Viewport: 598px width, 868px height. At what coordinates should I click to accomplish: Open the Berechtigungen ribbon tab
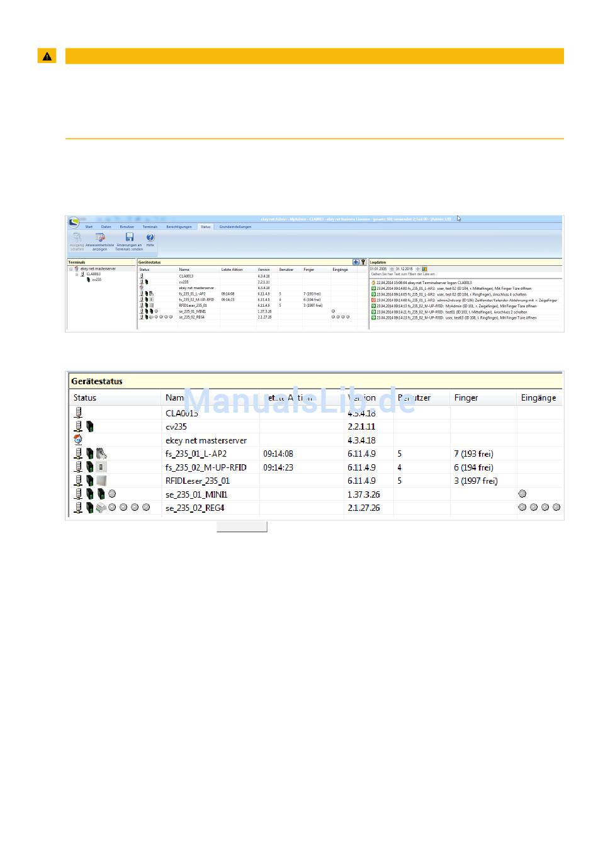tap(179, 227)
